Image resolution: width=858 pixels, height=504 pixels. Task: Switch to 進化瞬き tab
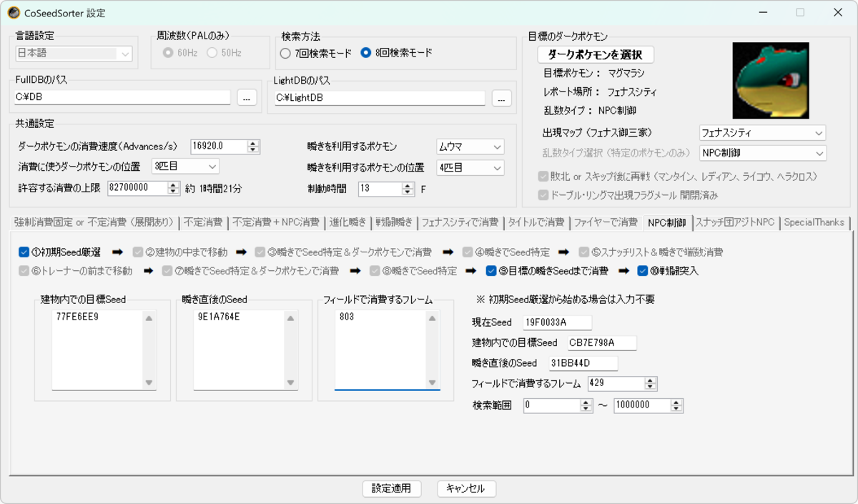[348, 222]
